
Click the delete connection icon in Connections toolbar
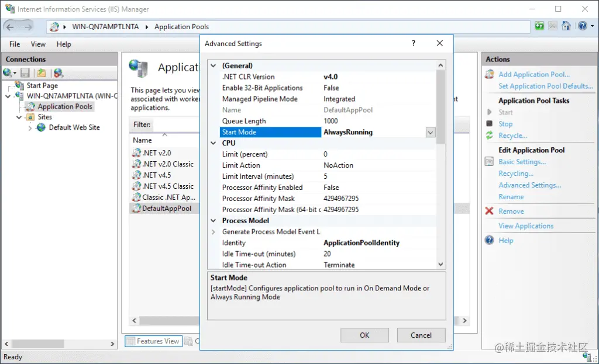(x=58, y=73)
